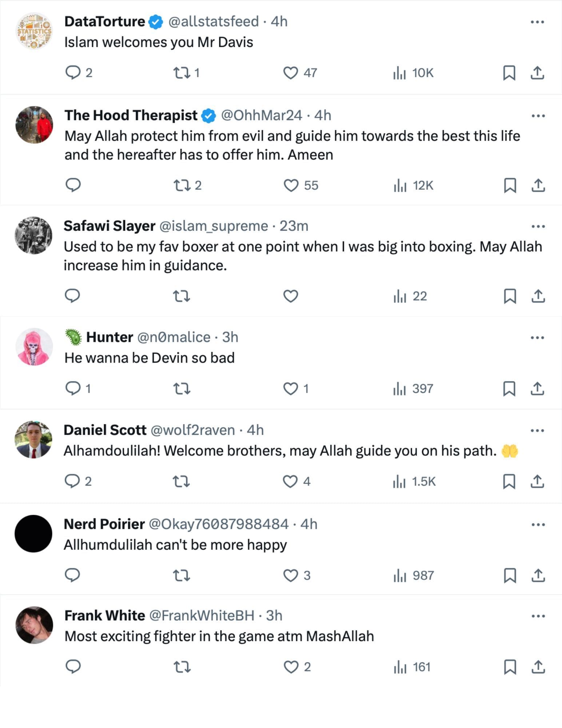
Task: Click Frank White's avatar photo
Action: tap(34, 625)
